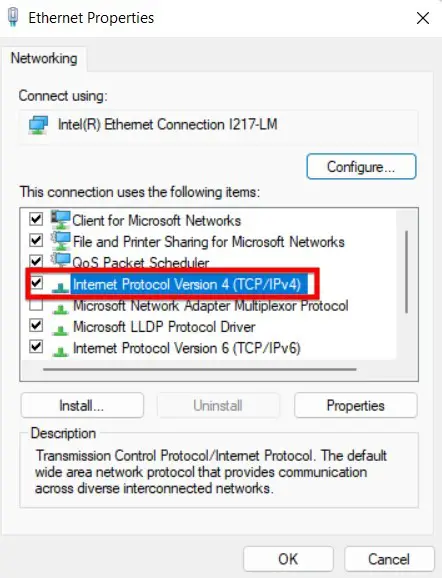
Task: Click the Multiplexor Protocol network icon
Action: [x=60, y=308]
